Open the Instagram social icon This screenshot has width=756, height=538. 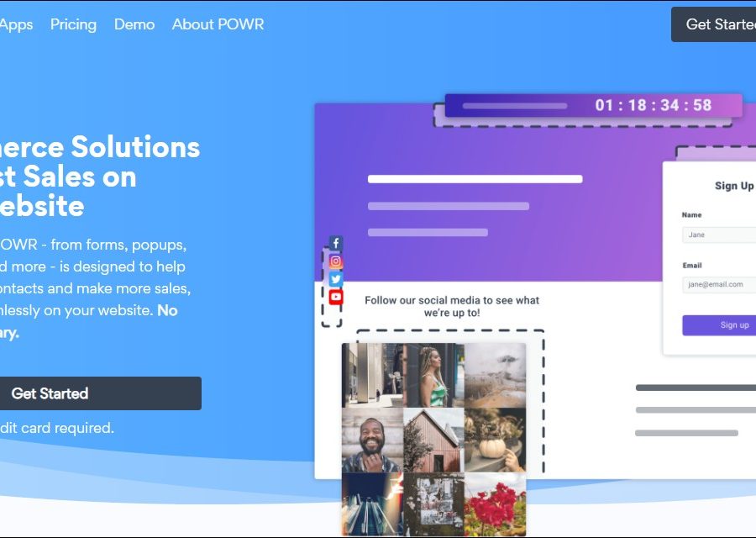(336, 261)
